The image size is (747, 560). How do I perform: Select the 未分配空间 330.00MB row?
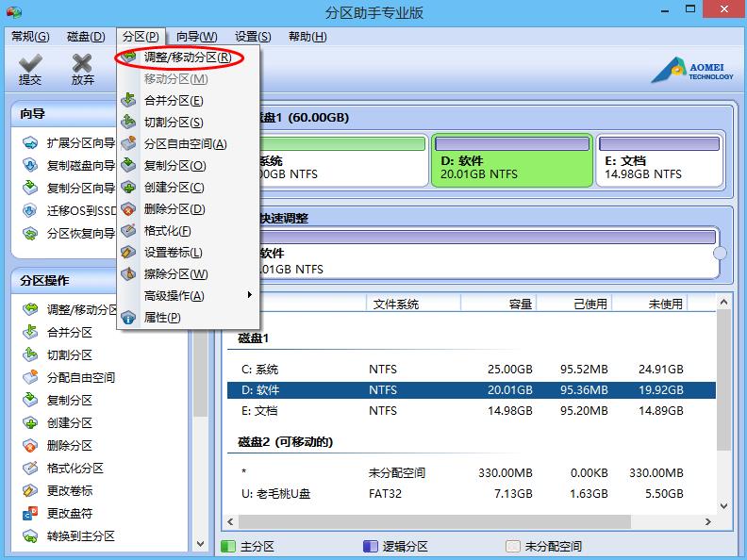click(x=472, y=473)
